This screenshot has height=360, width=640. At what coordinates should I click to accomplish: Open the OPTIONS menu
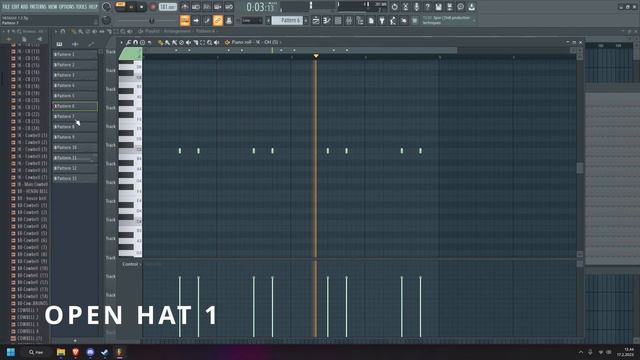click(67, 7)
